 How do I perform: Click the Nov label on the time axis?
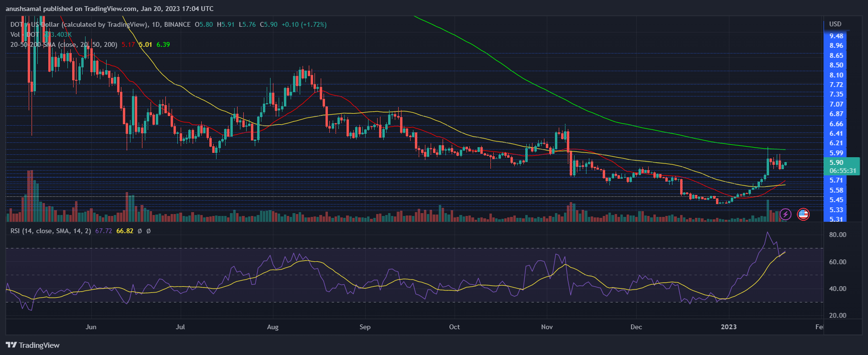(547, 327)
